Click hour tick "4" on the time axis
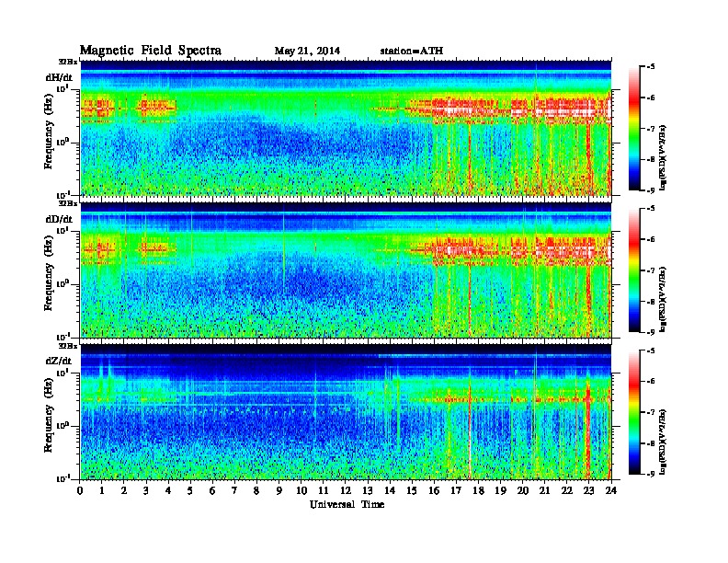The height and width of the screenshot is (563, 728). [168, 490]
